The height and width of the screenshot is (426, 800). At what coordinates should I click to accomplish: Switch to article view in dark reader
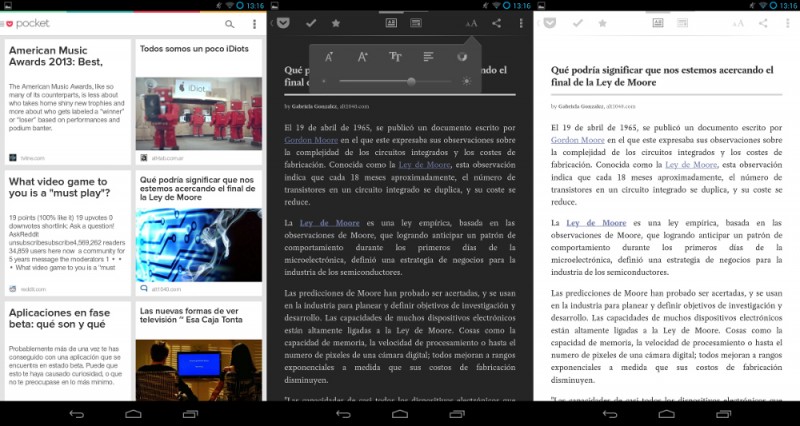pos(391,23)
